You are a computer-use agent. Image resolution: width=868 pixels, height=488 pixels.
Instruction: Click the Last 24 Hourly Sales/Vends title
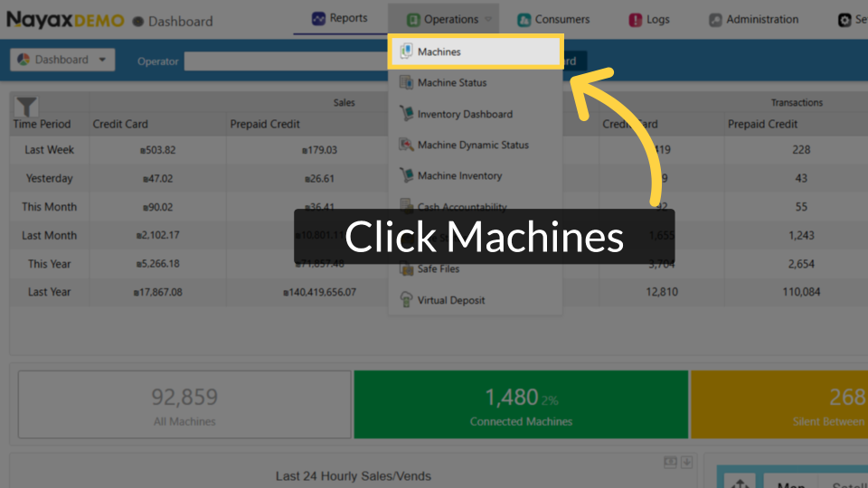click(354, 476)
